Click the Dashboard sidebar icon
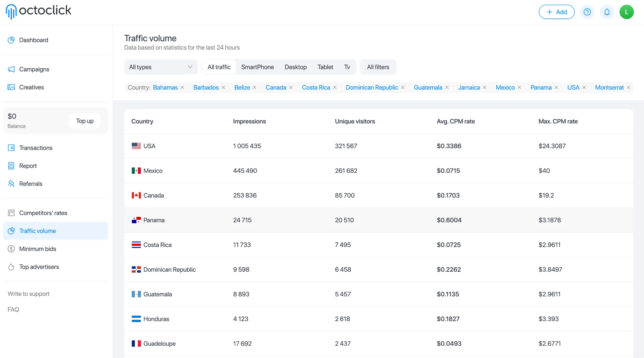644x358 pixels. click(x=11, y=40)
